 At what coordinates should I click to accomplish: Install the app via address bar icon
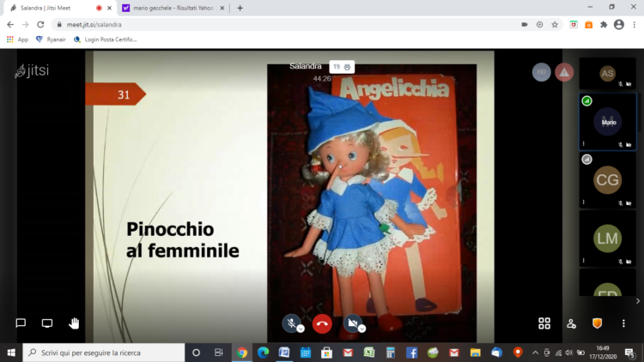tap(540, 25)
